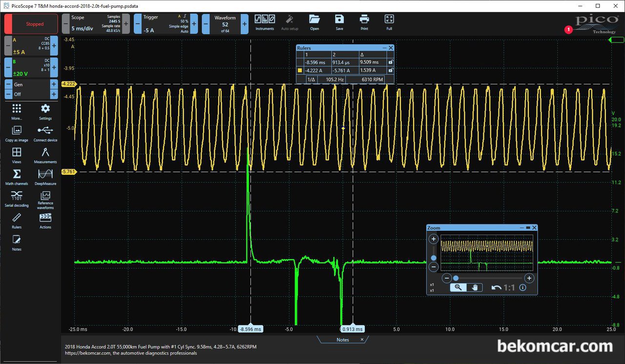This screenshot has height=364, width=625.
Task: Open the Scope timebase options
Action: (96, 23)
